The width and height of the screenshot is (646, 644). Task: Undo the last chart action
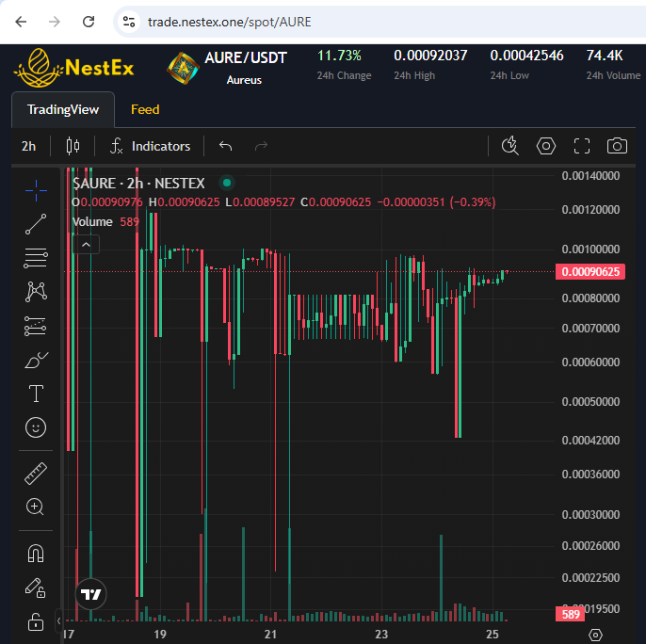[x=225, y=146]
